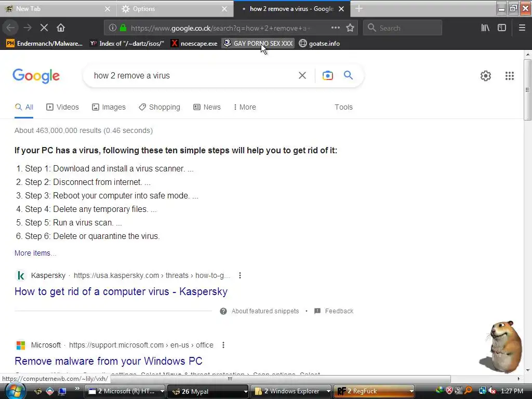Select the Videos search tab
Viewport: 532px width, 399px height.
62,107
